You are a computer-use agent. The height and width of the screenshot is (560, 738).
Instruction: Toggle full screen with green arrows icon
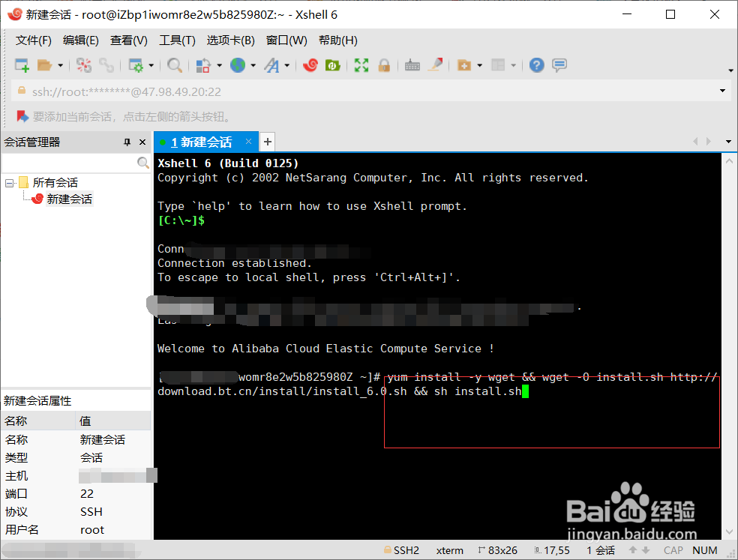[x=361, y=65]
